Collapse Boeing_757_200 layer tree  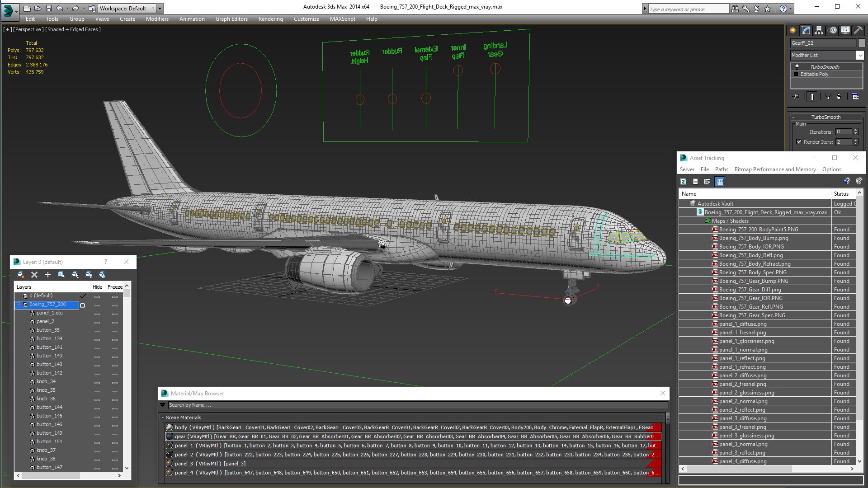click(x=18, y=305)
